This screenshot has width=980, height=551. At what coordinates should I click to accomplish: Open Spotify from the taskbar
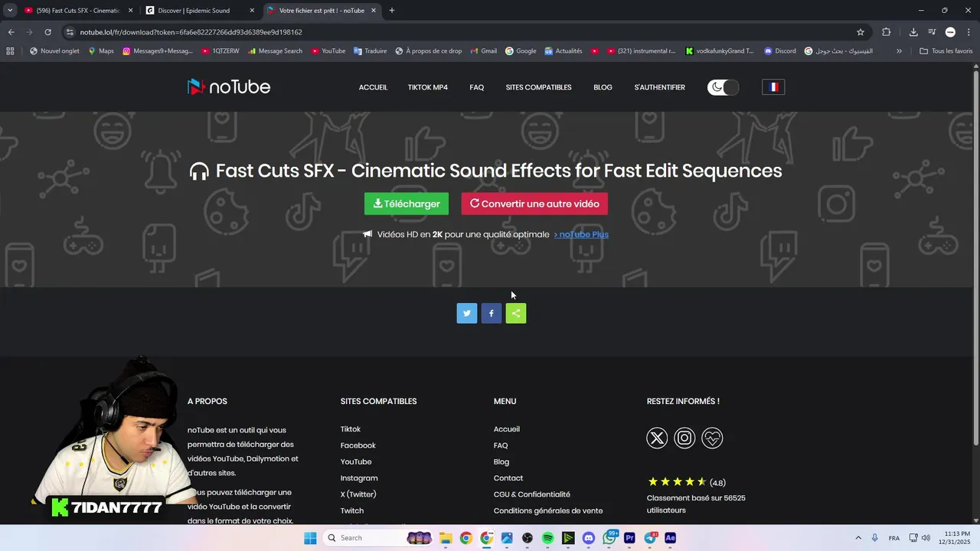(547, 538)
